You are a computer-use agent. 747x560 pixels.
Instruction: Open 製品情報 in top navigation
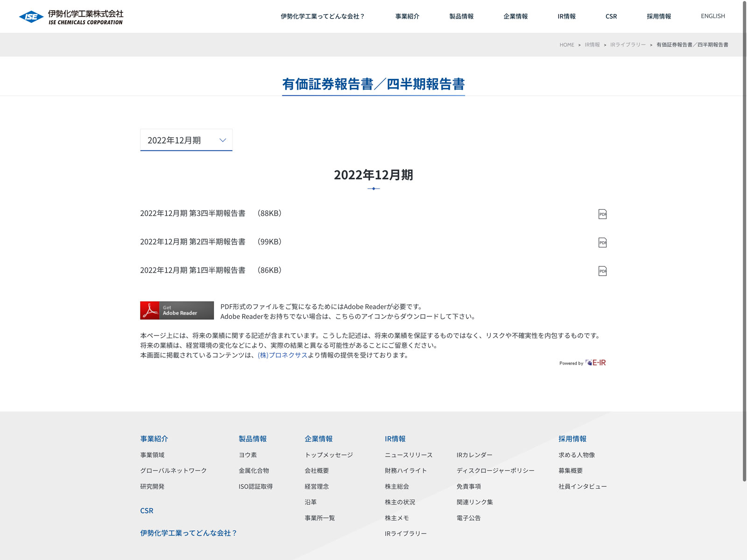pos(461,16)
